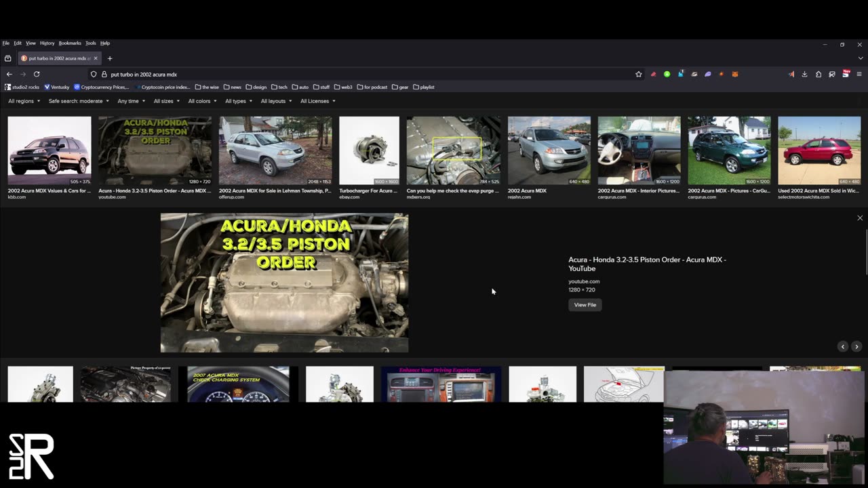868x488 pixels.
Task: Click the page vertical scrollbar
Action: point(866,252)
